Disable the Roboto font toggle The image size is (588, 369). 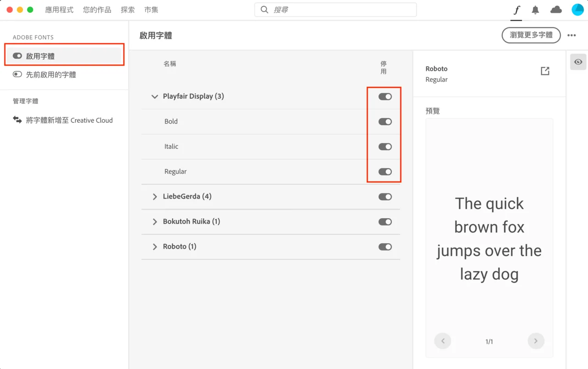coord(385,247)
